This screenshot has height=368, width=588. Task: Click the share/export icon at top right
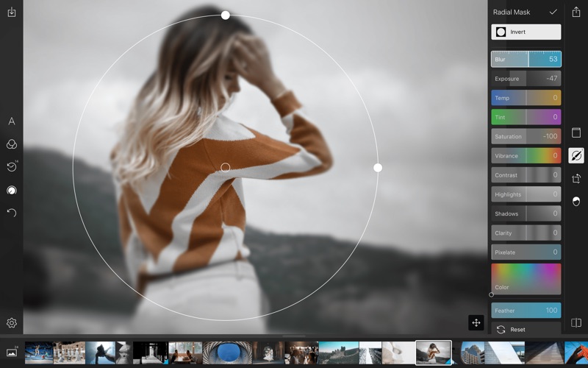click(x=576, y=13)
